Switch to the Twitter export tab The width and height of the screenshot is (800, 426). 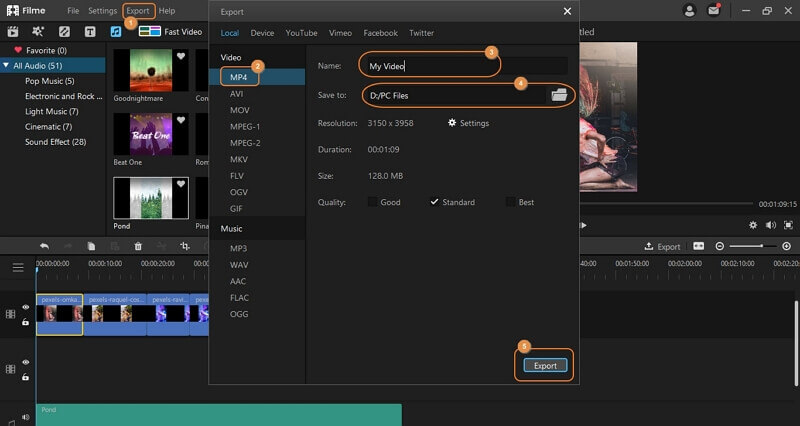421,33
